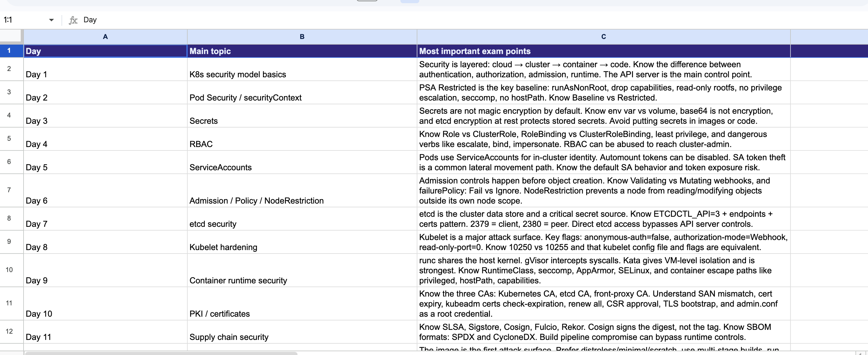Click the 'Secrets' topic cell
This screenshot has height=355, width=868.
tap(302, 116)
